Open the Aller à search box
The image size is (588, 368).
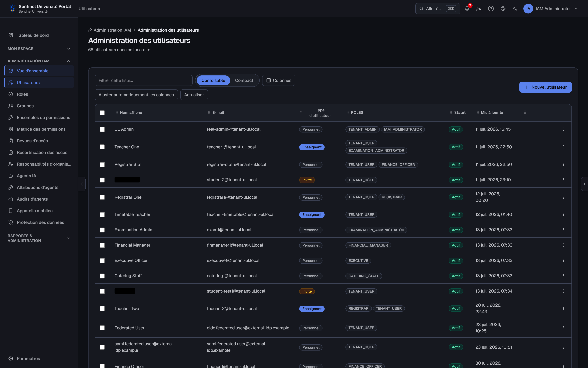tap(437, 9)
